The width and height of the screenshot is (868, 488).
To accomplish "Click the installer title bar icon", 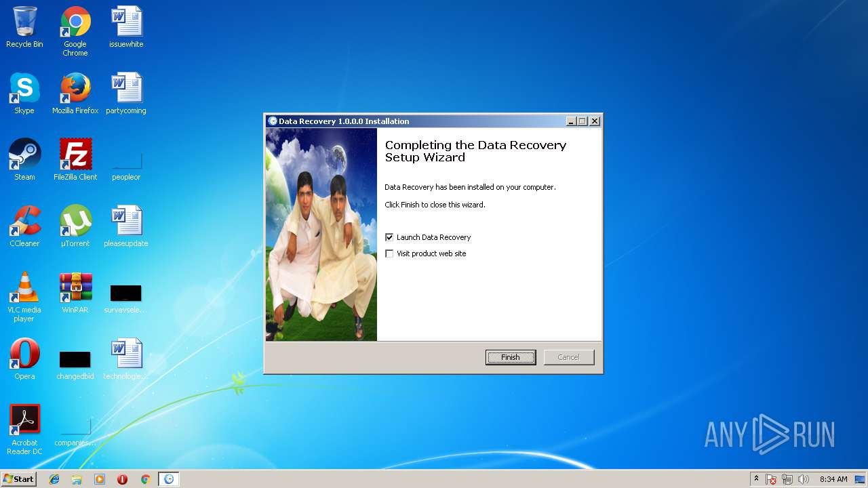I will [273, 121].
